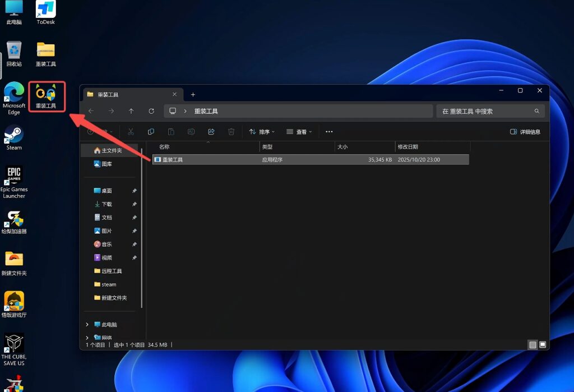Select the ToDesk desktop icon
The width and height of the screenshot is (574, 392).
45,12
